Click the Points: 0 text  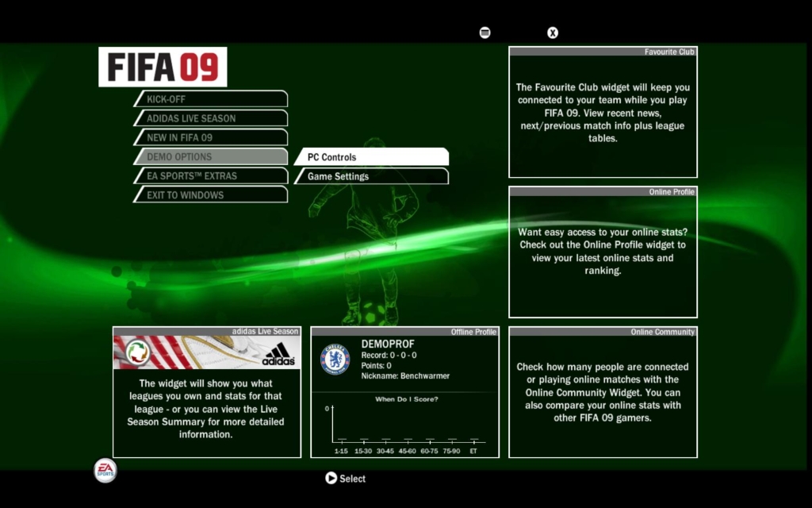click(377, 365)
